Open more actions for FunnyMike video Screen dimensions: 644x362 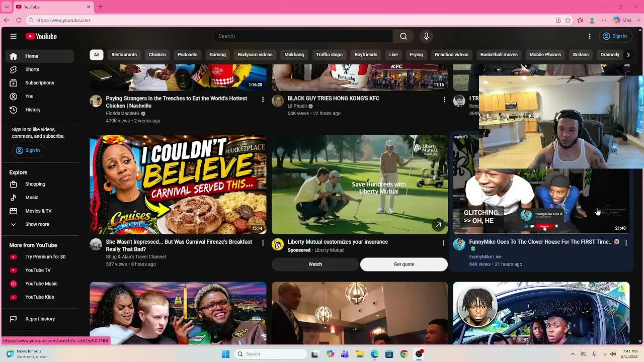coord(626,243)
